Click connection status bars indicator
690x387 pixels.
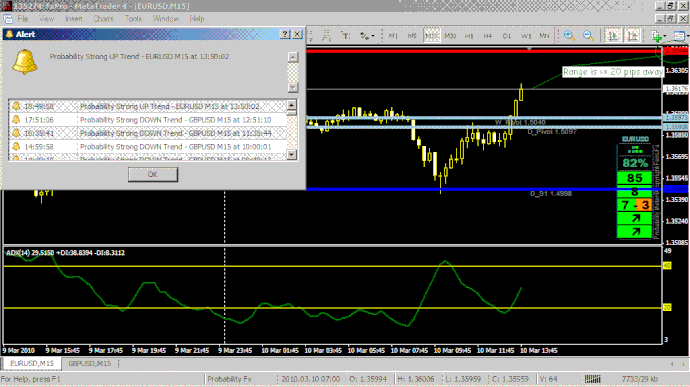592,379
